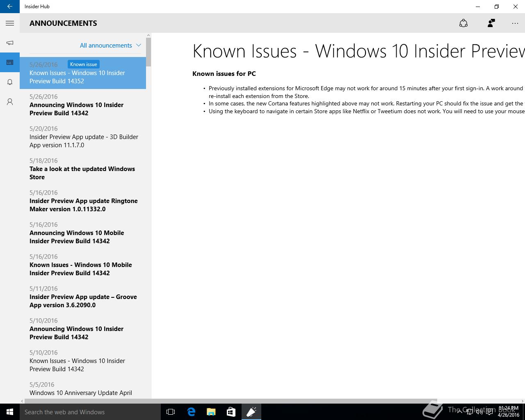Open Ringtone Maker version 1.0.11332.0 announcement

point(83,201)
